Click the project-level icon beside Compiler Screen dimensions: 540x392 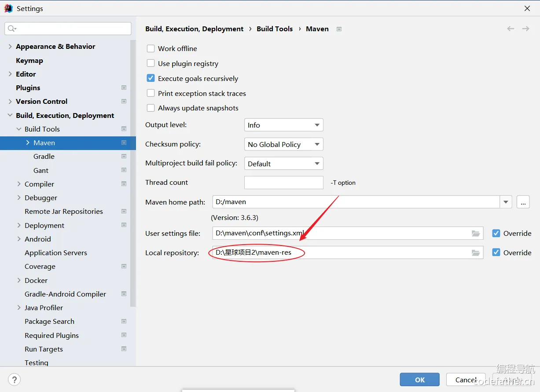(124, 184)
